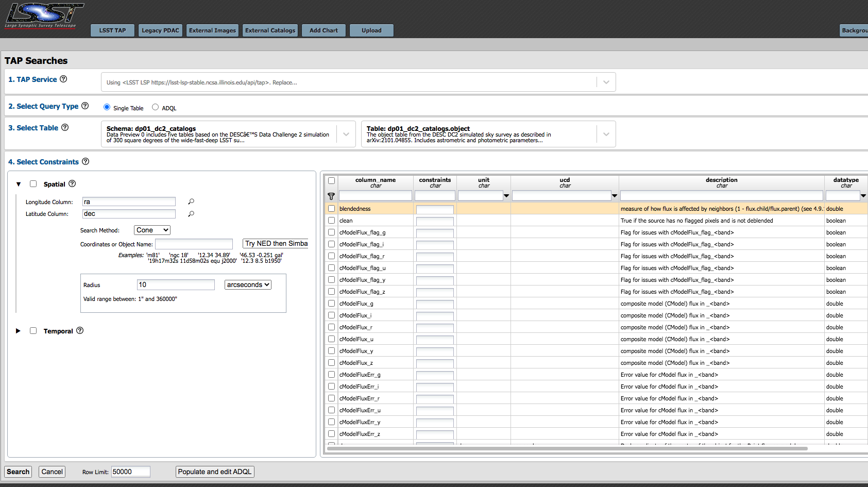Click Try NED then Simbad button
Viewport: 868px width, 487px height.
[276, 243]
